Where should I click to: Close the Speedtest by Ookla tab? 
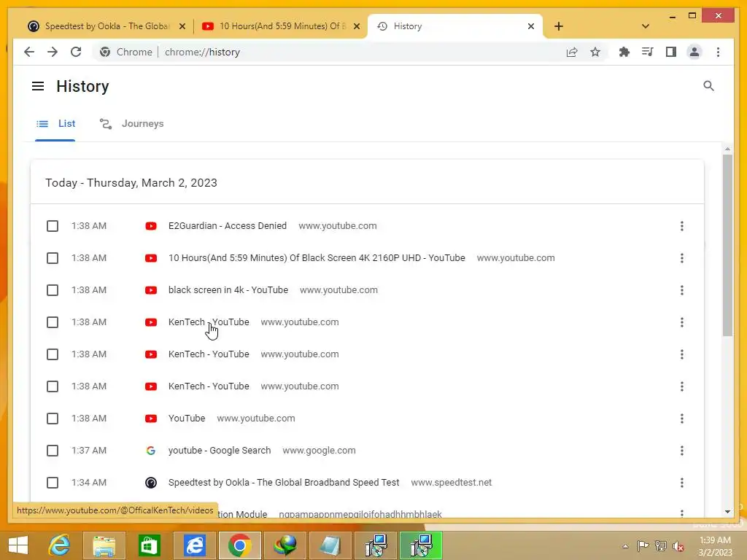click(182, 26)
